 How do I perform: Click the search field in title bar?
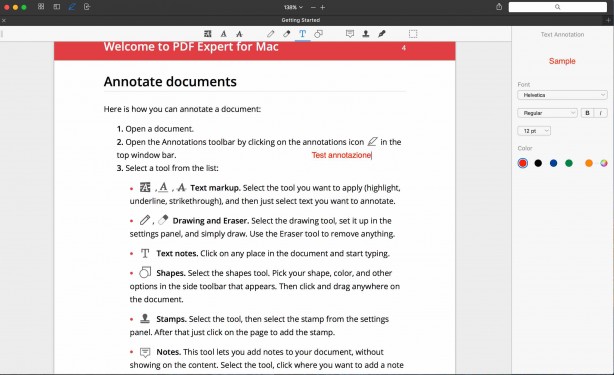558,7
